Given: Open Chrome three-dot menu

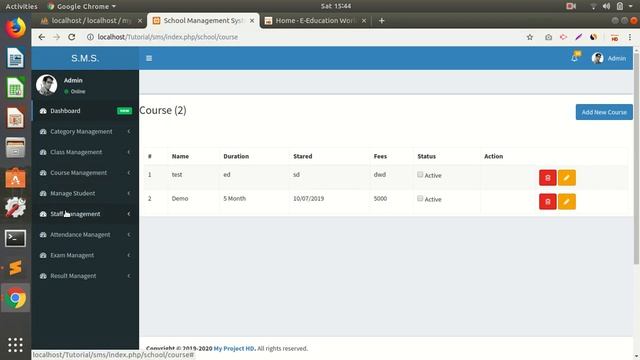Looking at the screenshot, I should [x=630, y=37].
